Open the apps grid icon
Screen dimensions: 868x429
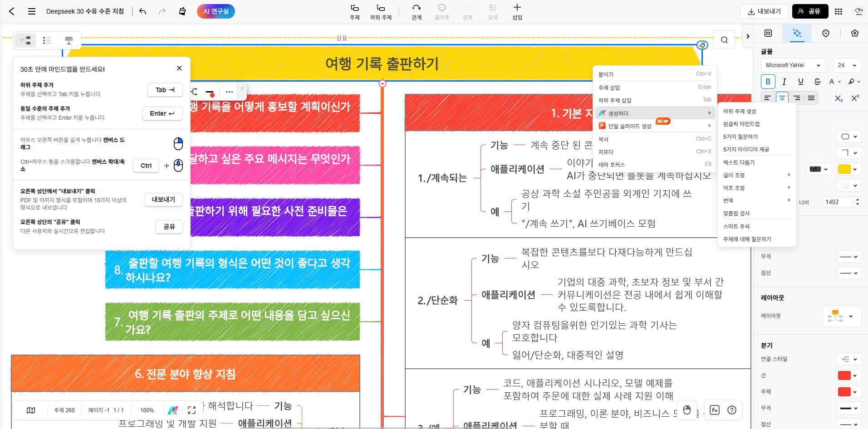(x=839, y=11)
